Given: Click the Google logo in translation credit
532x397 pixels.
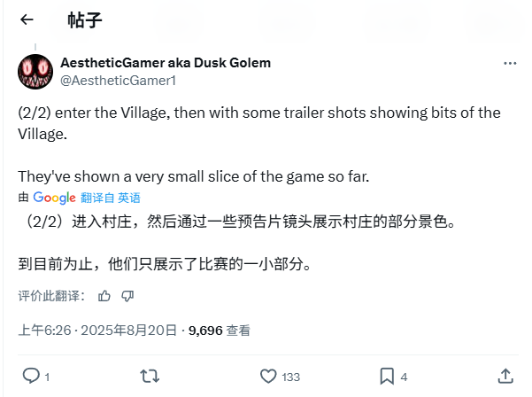Looking at the screenshot, I should click(x=54, y=198).
